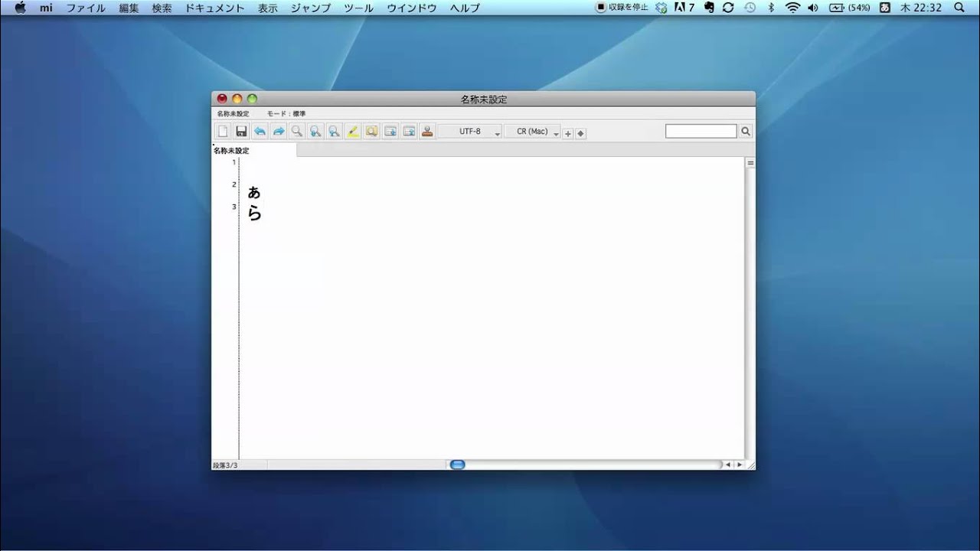Viewport: 980px width, 551px height.
Task: Click the character あ in the editor
Action: pos(254,192)
